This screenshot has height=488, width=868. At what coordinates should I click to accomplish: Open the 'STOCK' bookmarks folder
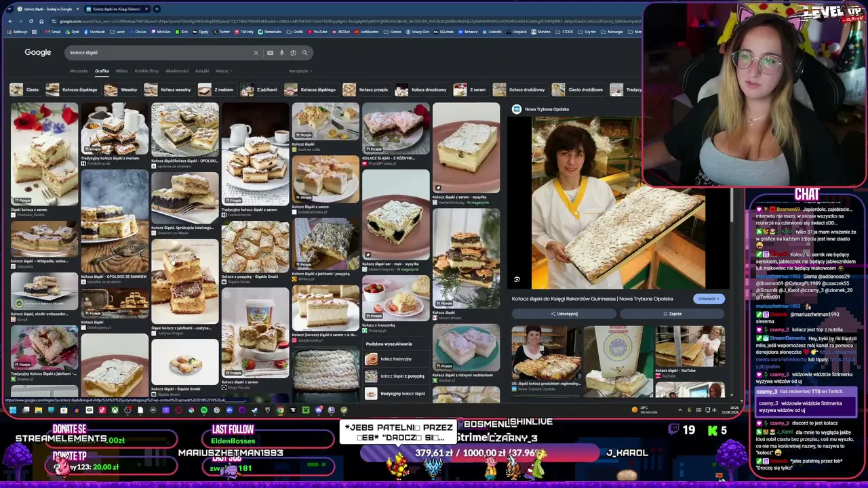tap(566, 32)
